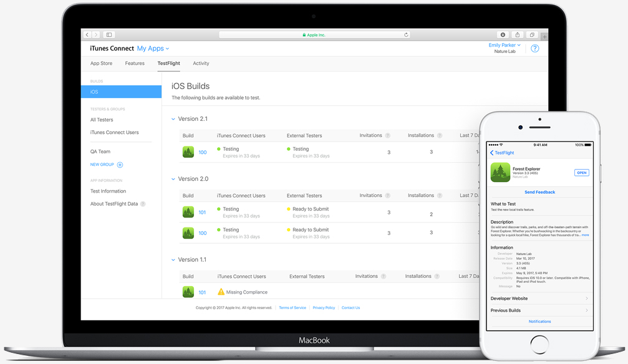Collapse the Version 2.1 section
Screen dimensions: 628x364
tap(173, 119)
